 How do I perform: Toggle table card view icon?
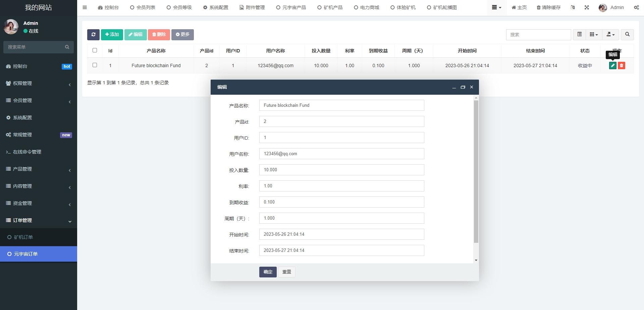click(579, 34)
